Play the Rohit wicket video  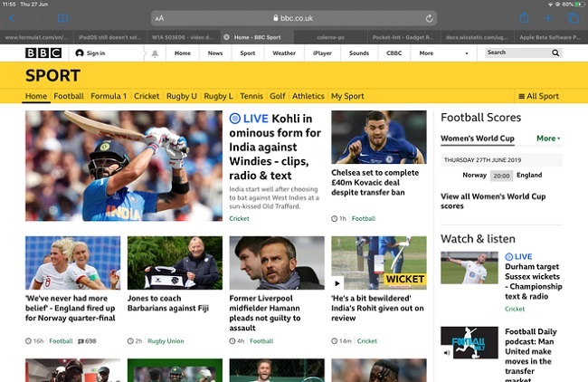click(x=337, y=283)
